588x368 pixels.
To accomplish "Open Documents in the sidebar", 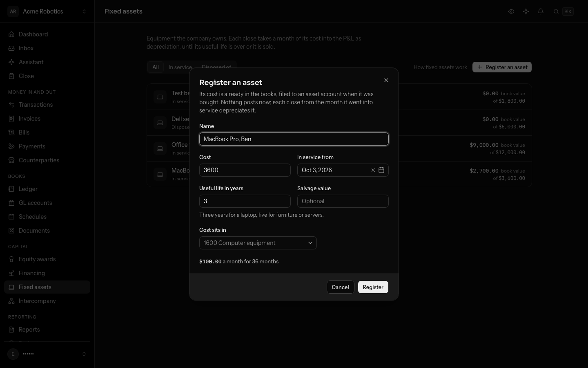I will click(x=47, y=231).
